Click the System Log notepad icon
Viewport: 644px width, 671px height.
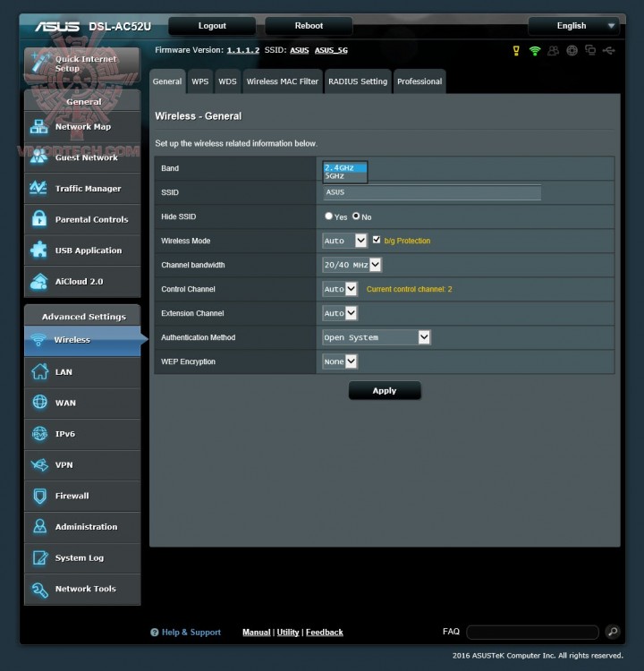click(x=40, y=557)
